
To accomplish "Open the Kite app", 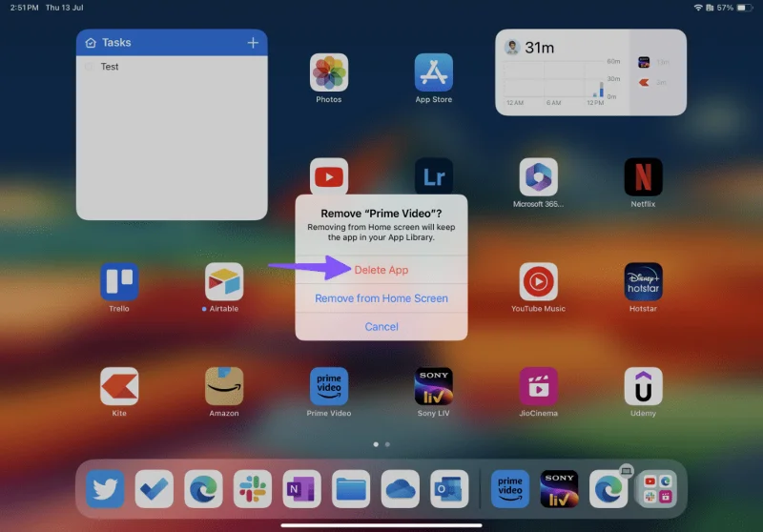I will pos(119,386).
